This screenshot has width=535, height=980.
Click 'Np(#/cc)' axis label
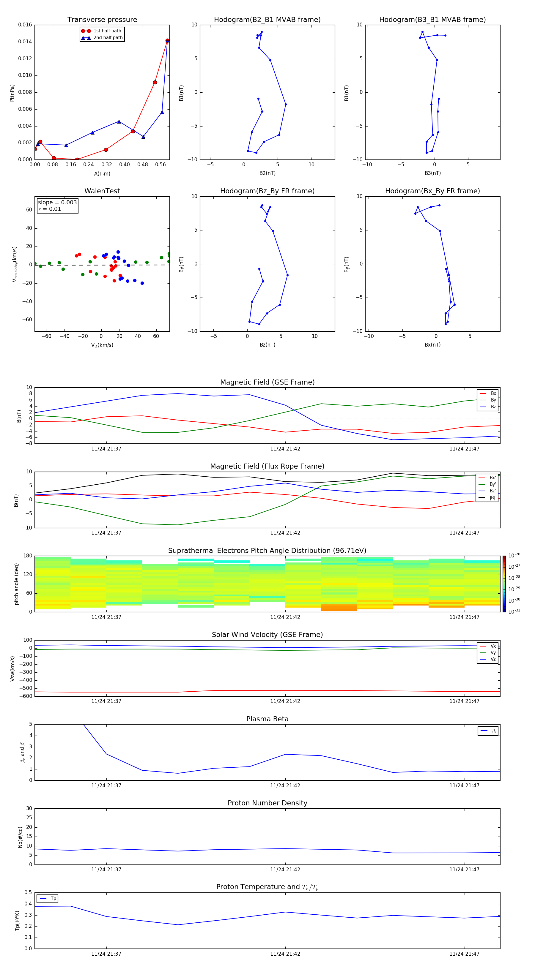(x=20, y=837)
